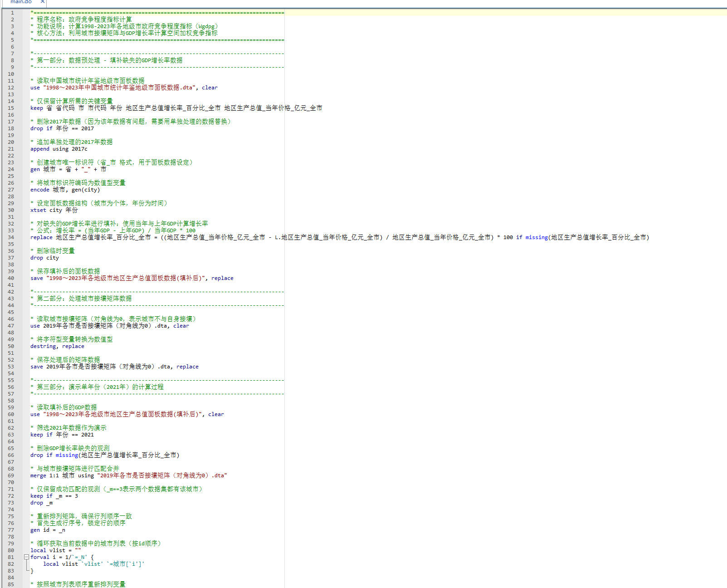Place cursor on the 'drop if 年份 == 2017' line

62,128
